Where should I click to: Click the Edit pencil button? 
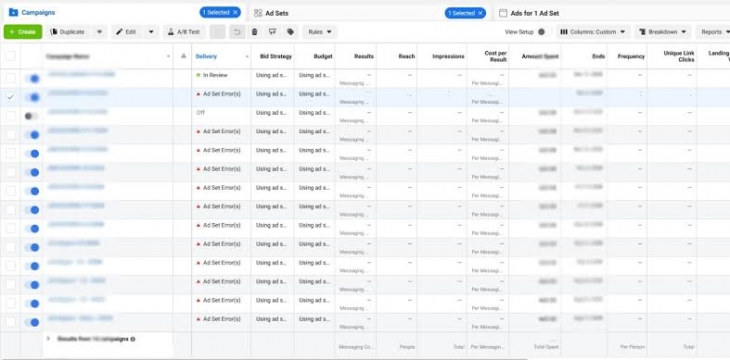(127, 32)
